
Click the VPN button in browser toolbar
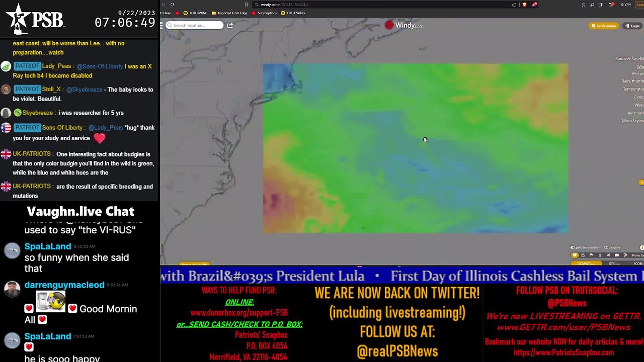625,5
